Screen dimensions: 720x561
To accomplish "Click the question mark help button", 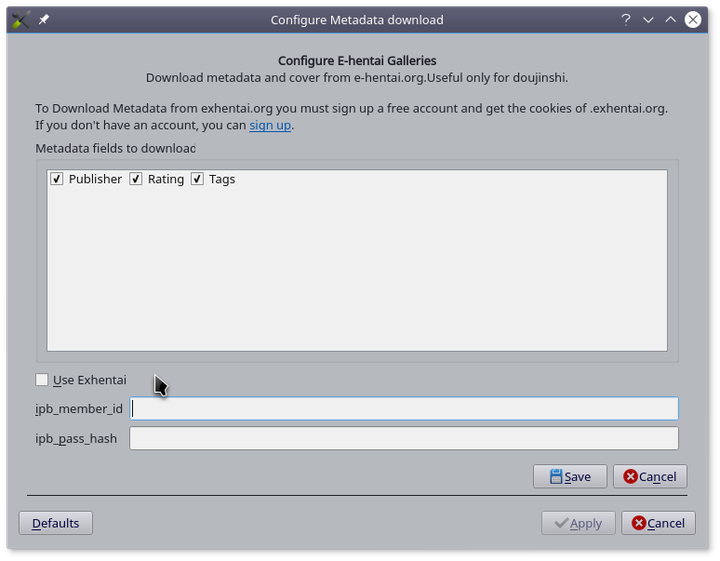I will (625, 19).
